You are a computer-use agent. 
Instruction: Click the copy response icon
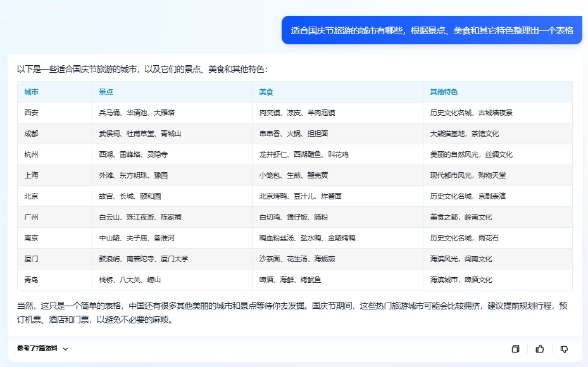tap(515, 349)
